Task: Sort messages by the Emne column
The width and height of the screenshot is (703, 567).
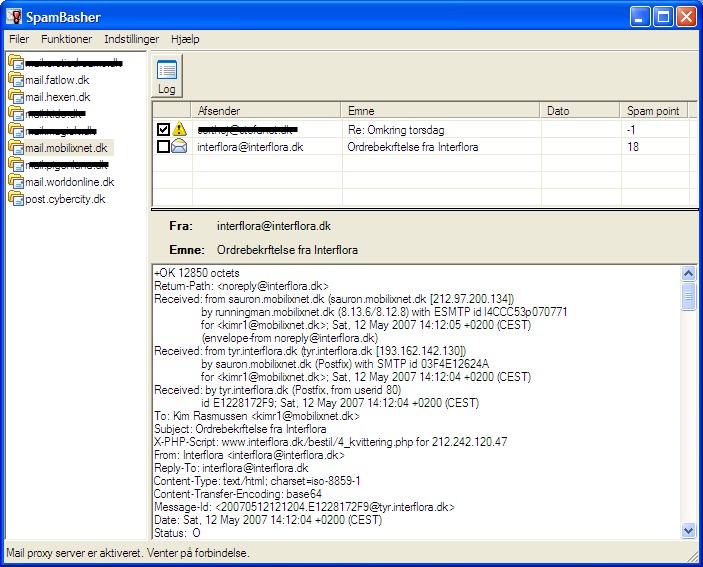Action: click(x=441, y=111)
